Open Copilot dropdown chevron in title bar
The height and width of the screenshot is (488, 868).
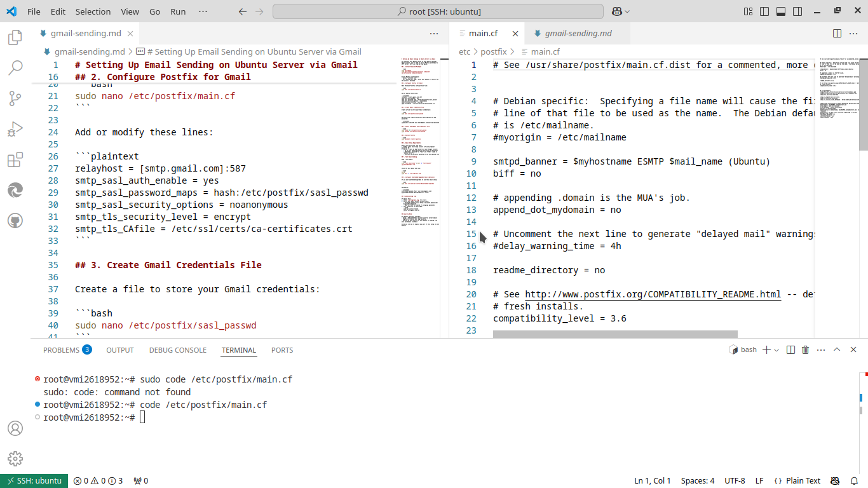(x=627, y=11)
